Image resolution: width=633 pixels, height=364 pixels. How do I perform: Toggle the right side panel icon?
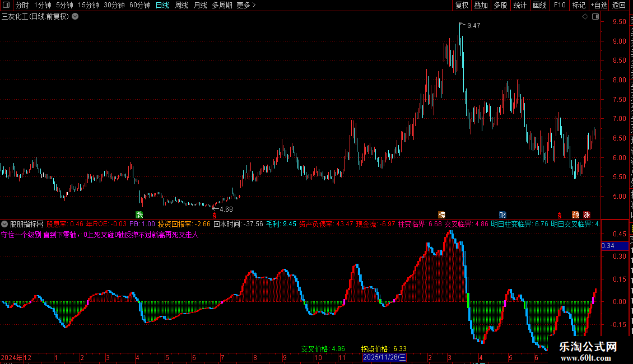click(x=595, y=17)
